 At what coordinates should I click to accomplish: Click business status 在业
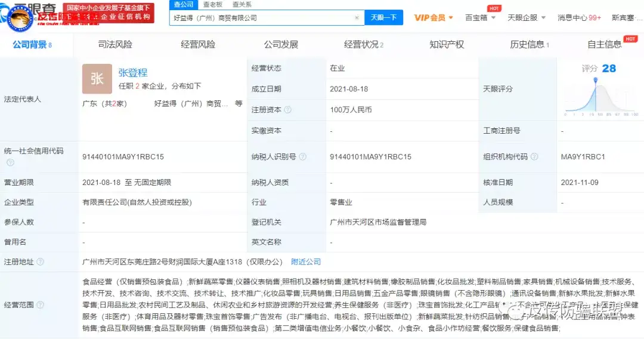tap(337, 68)
